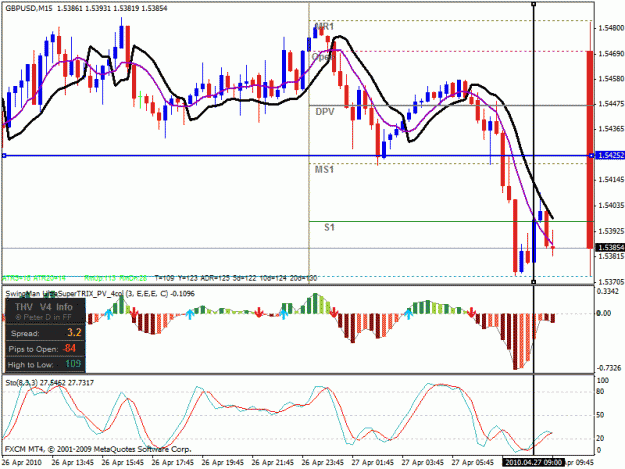
Task: Select the DPV level label
Action: tap(325, 112)
